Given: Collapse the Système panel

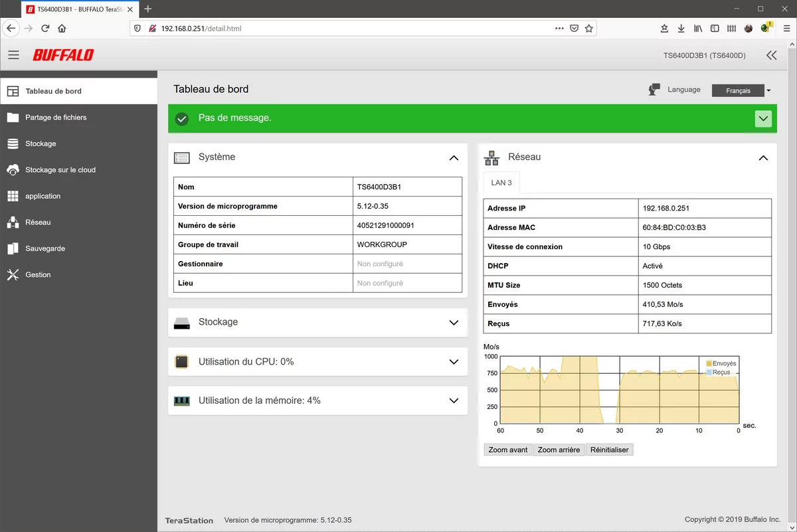Looking at the screenshot, I should pos(454,158).
